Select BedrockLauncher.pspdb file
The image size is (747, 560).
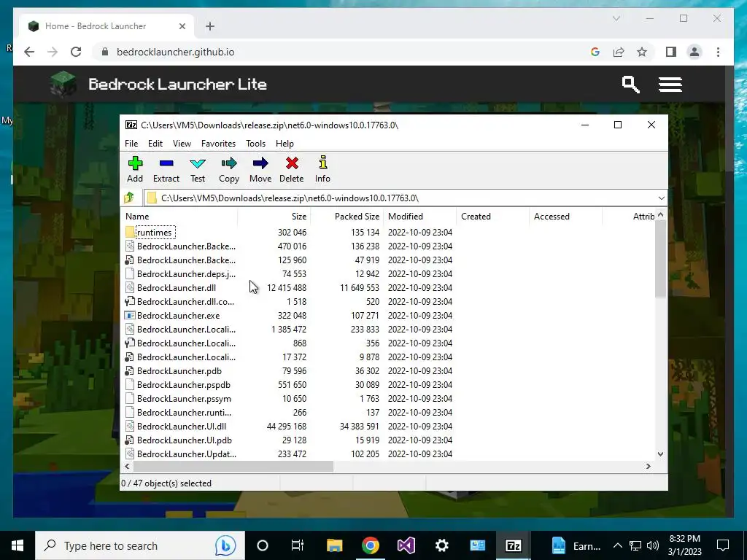(x=183, y=385)
